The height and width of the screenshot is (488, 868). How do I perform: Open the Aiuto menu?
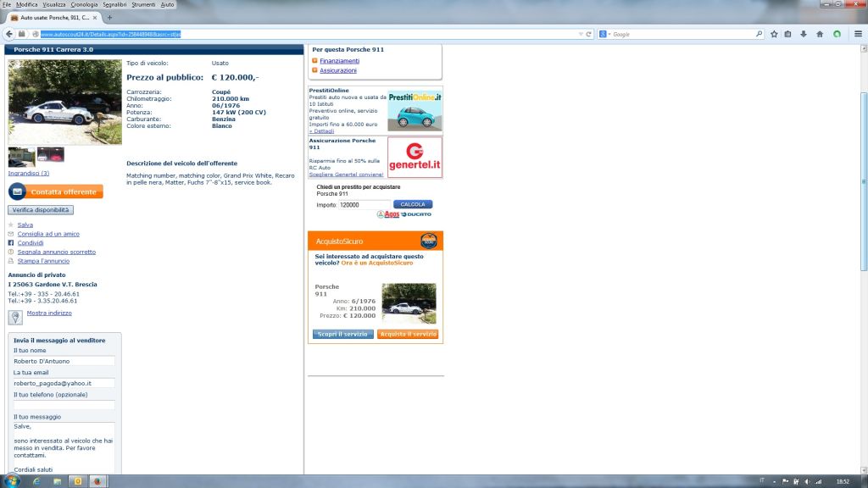point(167,4)
